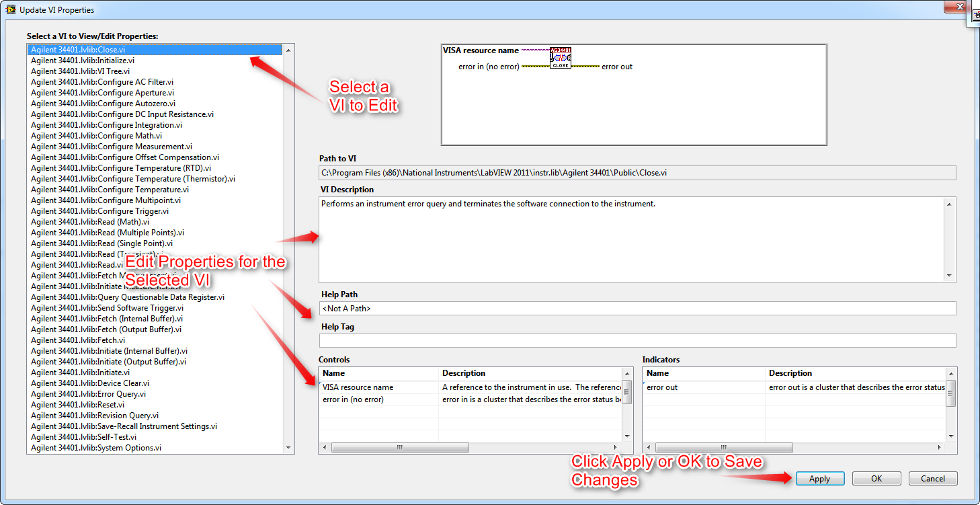This screenshot has height=505, width=980.
Task: Select Agilent 34401.lvlib:Reset.vi entry
Action: (x=155, y=405)
